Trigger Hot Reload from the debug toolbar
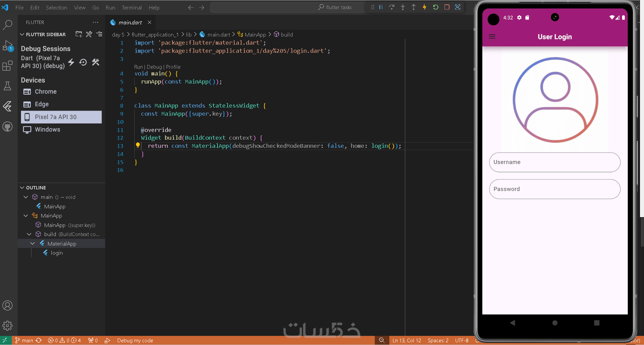 (x=424, y=7)
